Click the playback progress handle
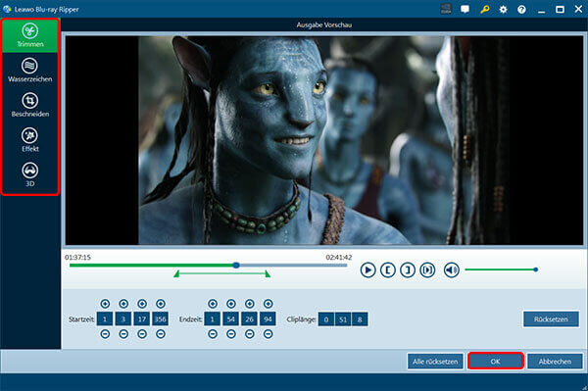Screen dimensions: 588x391 [236, 265]
